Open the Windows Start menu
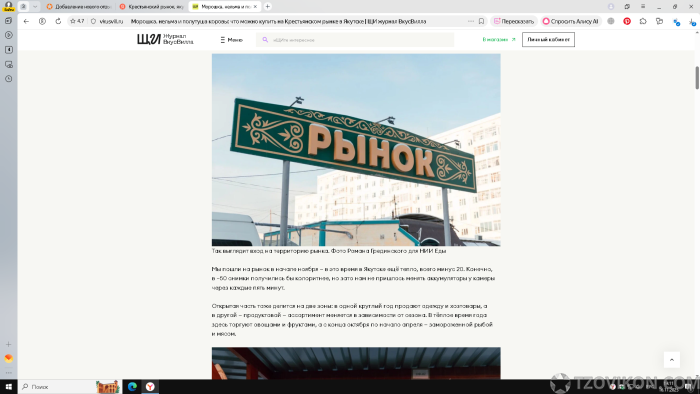 [8, 387]
